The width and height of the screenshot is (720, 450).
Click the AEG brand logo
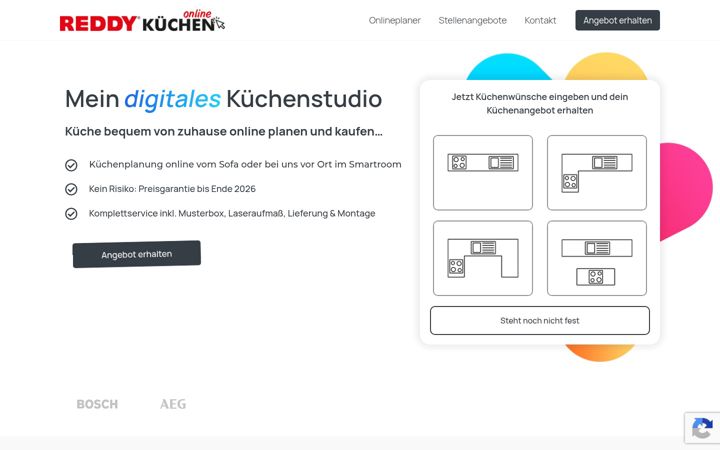[x=173, y=404]
